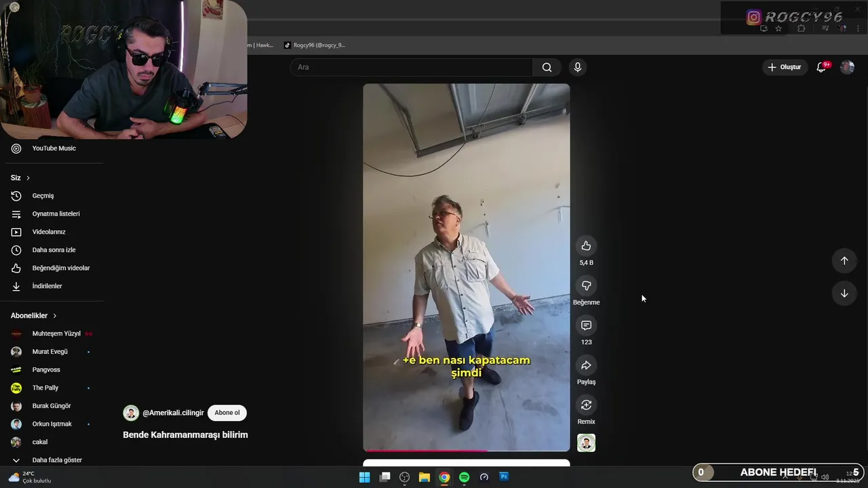The height and width of the screenshot is (488, 868).
Task: Open Photoshop from the taskbar
Action: (x=504, y=477)
